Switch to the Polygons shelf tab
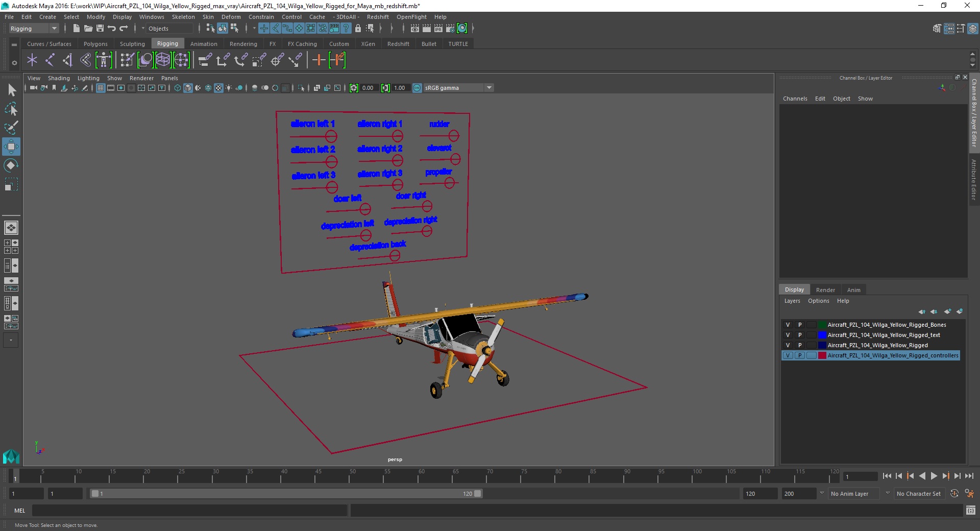This screenshot has width=980, height=531. coord(95,44)
